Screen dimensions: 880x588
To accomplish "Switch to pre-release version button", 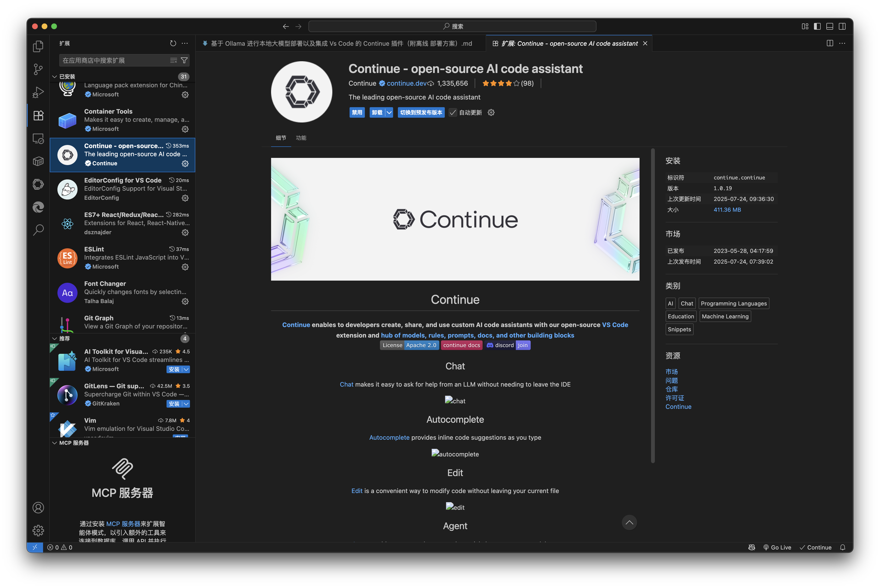I will 421,112.
